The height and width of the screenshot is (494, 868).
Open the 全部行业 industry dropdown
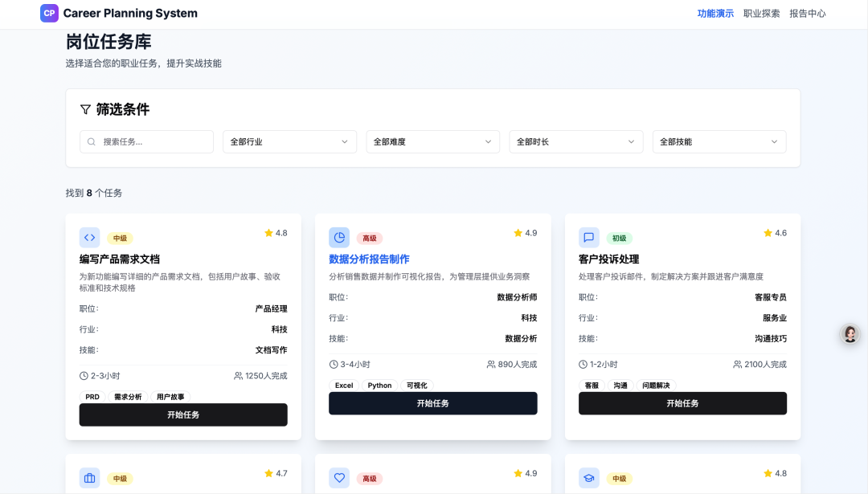(x=289, y=141)
